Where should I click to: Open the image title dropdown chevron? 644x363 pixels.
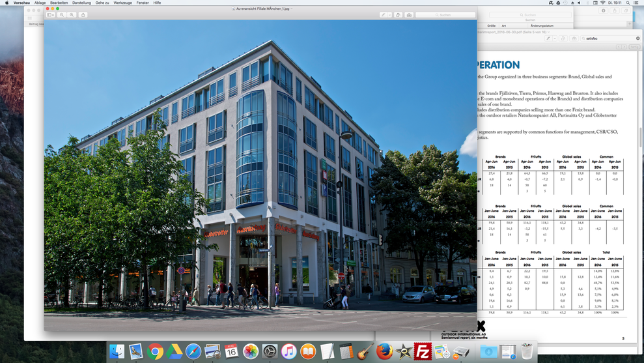pyautogui.click(x=292, y=8)
